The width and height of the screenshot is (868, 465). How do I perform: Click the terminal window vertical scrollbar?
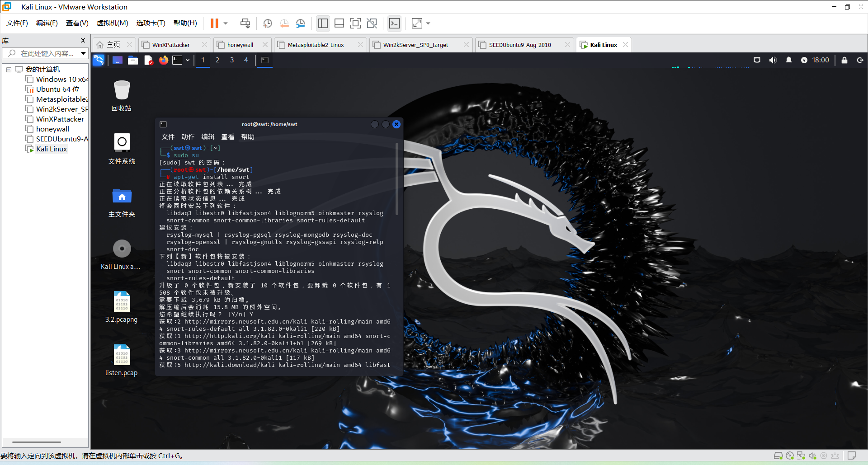397,179
